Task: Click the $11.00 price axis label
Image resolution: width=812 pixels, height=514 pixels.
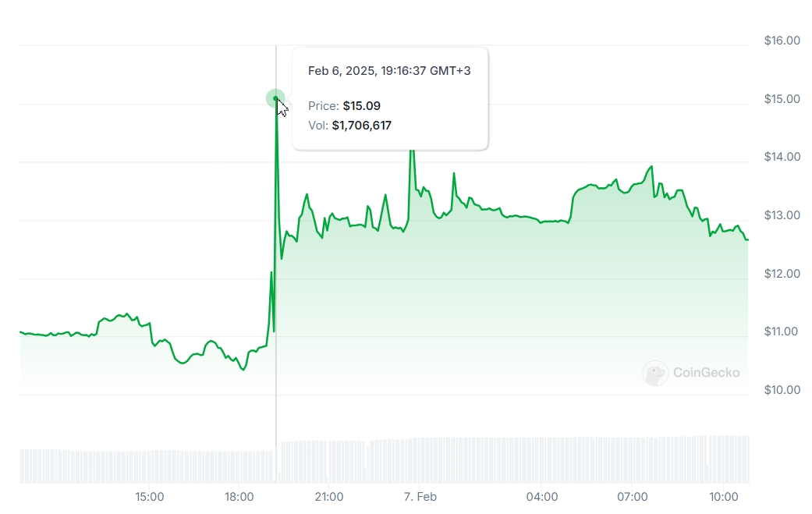Action: pyautogui.click(x=782, y=331)
